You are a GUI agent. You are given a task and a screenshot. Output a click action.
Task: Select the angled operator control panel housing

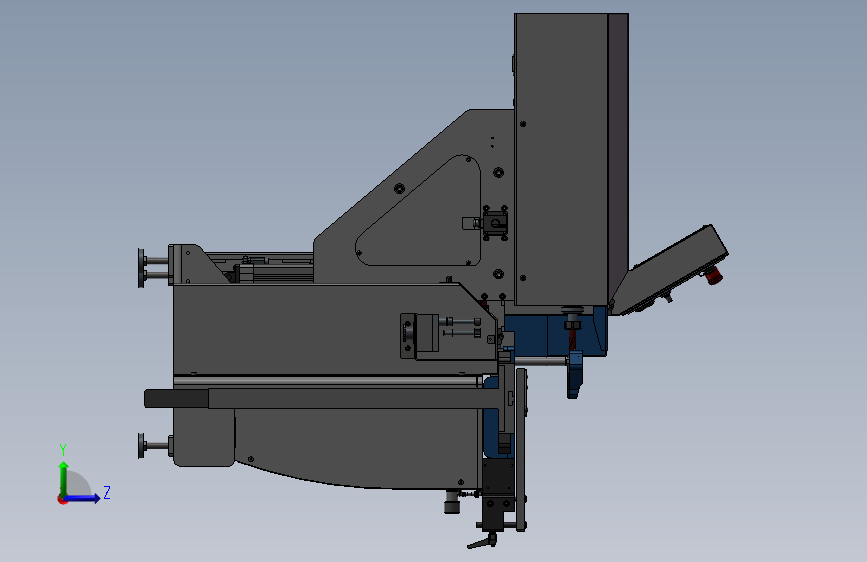coord(669,271)
